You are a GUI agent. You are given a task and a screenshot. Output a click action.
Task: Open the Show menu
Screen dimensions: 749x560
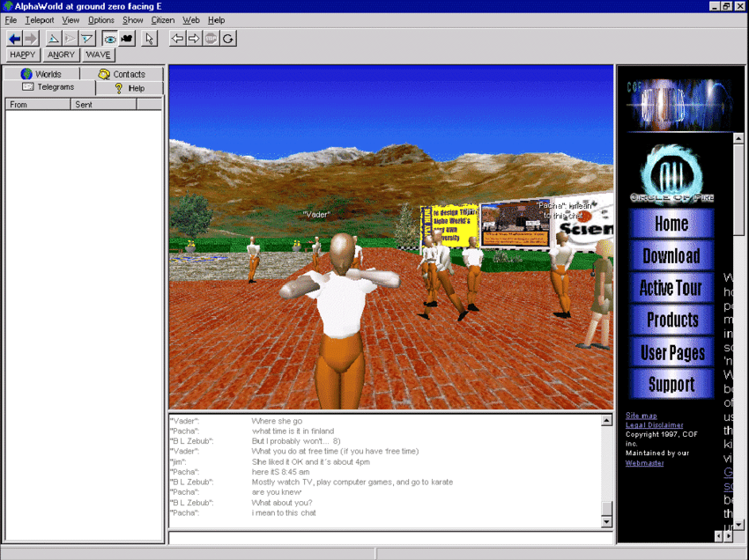pos(133,20)
